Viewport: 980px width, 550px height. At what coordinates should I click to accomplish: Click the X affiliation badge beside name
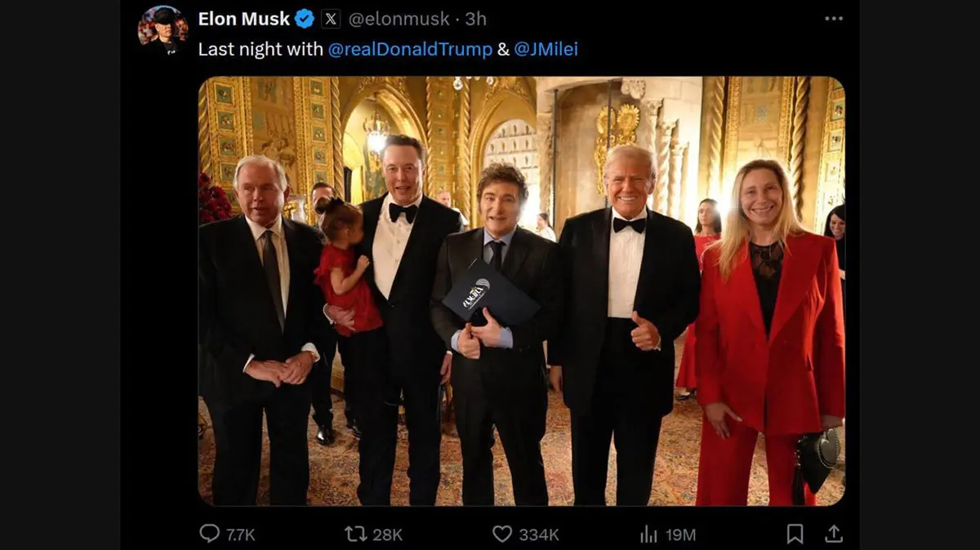[331, 19]
